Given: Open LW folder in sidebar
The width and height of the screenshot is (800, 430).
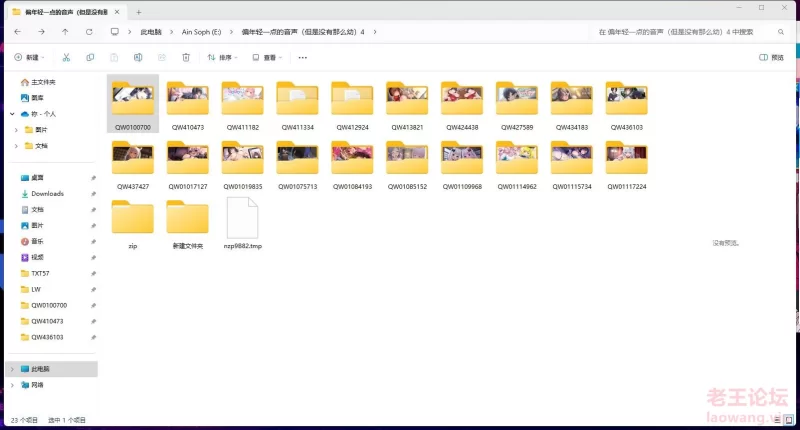Looking at the screenshot, I should 31,289.
